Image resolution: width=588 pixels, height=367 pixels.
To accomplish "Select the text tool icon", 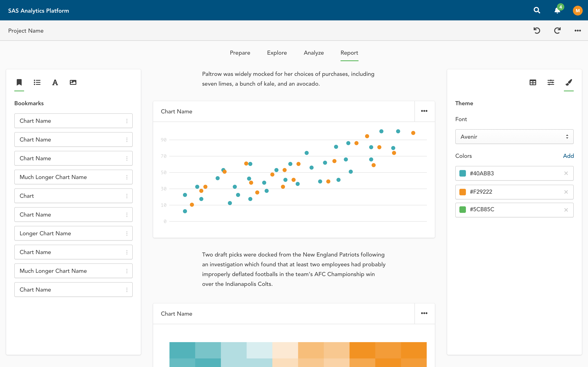I will click(x=55, y=83).
